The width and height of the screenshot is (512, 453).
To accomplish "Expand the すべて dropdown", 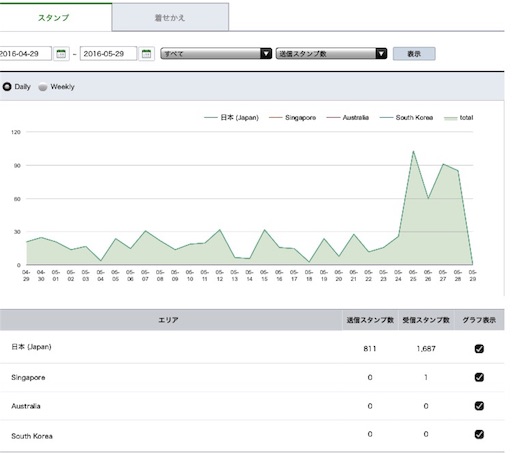I will pyautogui.click(x=216, y=54).
